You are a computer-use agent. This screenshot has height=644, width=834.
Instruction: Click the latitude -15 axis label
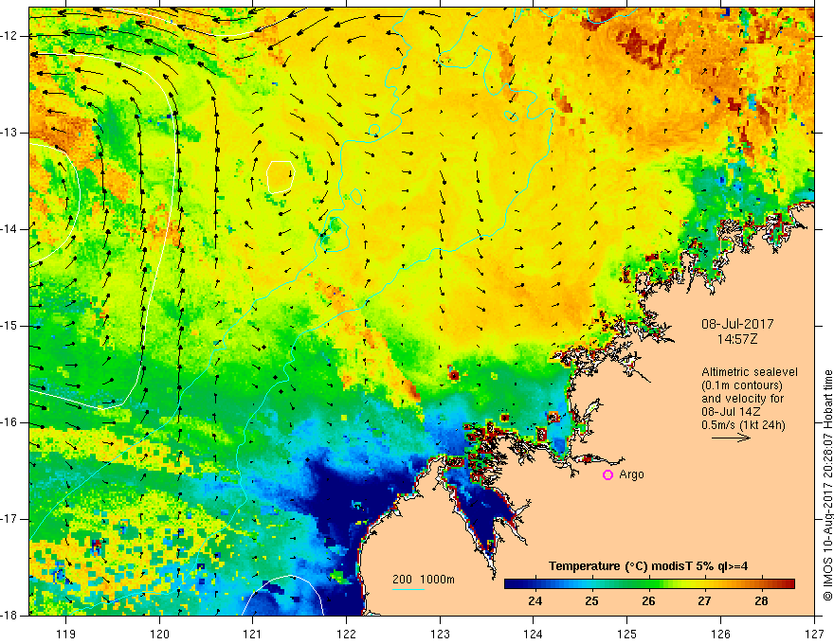[9, 326]
